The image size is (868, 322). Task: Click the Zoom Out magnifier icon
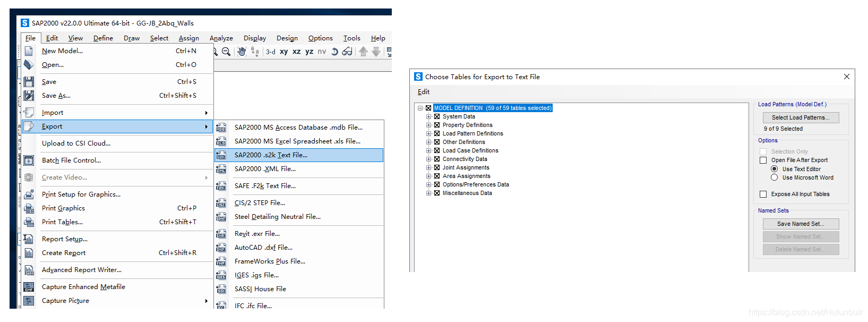click(226, 52)
